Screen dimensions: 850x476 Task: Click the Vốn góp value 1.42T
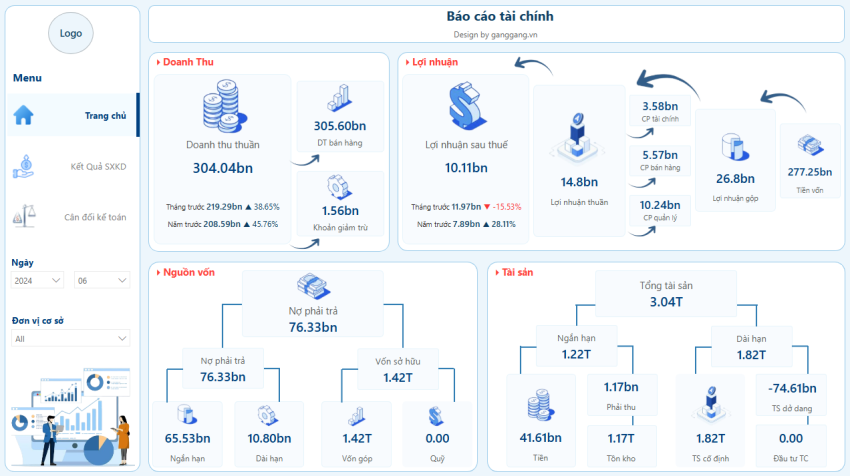tap(357, 438)
